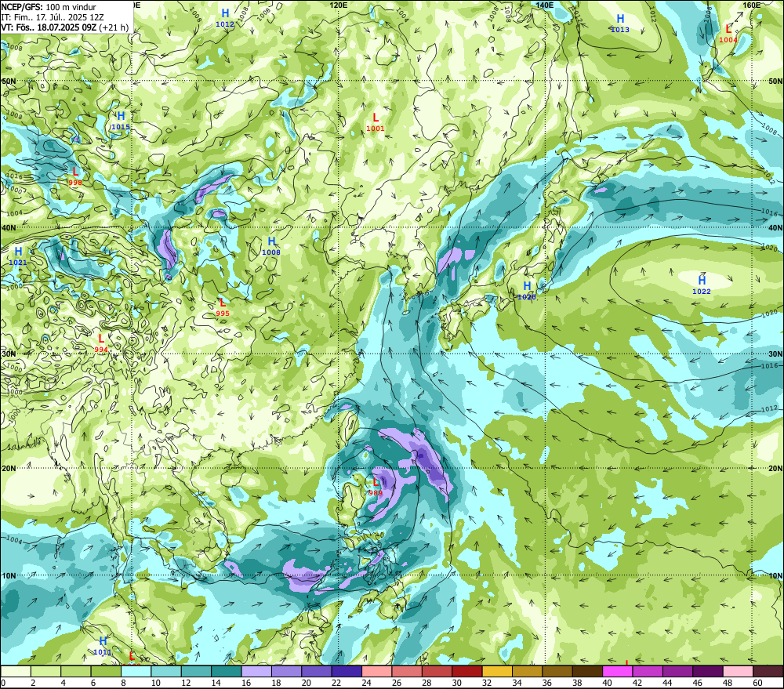Viewport: 784px width, 689px height.
Task: Click the legend swatch between 34 and 36
Action: pos(528,671)
